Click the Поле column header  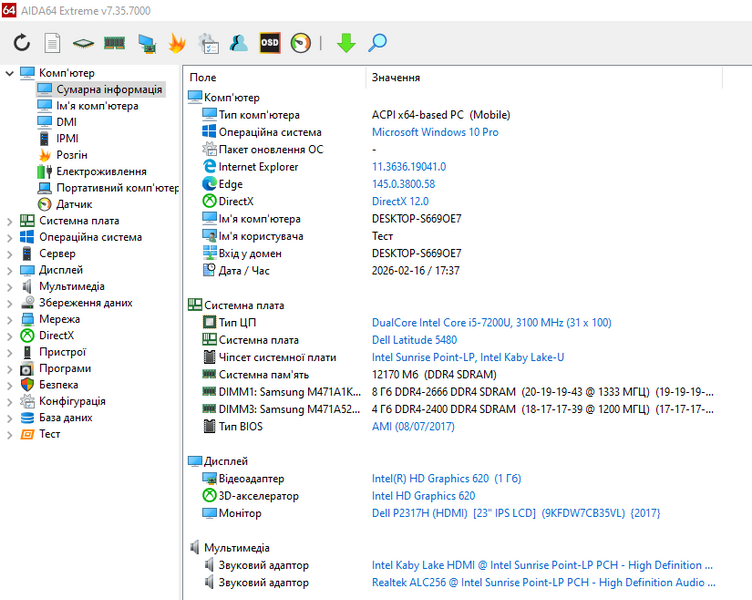(275, 77)
